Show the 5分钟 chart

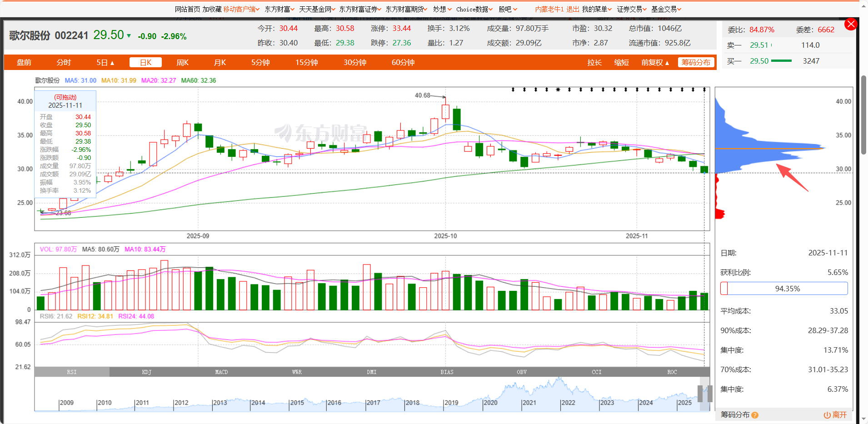[261, 63]
